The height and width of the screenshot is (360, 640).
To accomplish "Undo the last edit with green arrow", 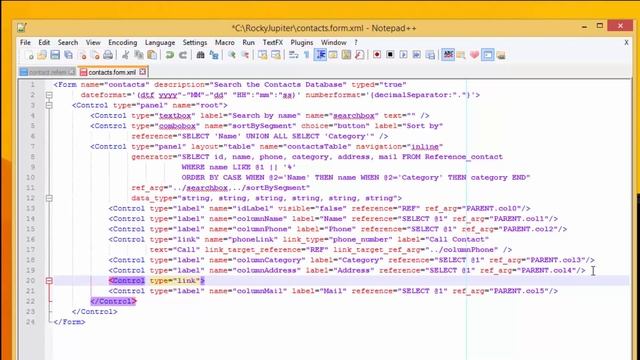I will pyautogui.click(x=170, y=55).
